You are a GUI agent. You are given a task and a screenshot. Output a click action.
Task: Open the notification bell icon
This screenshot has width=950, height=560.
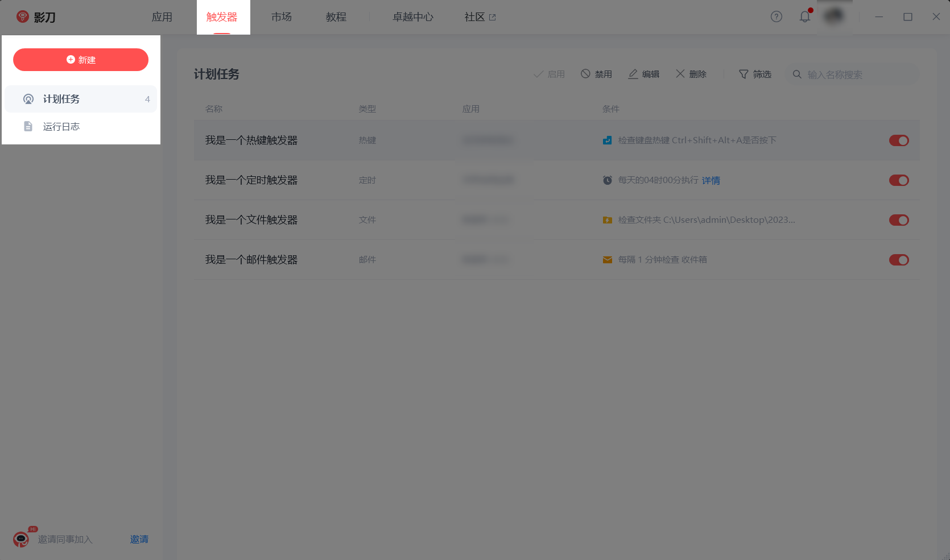pyautogui.click(x=804, y=16)
